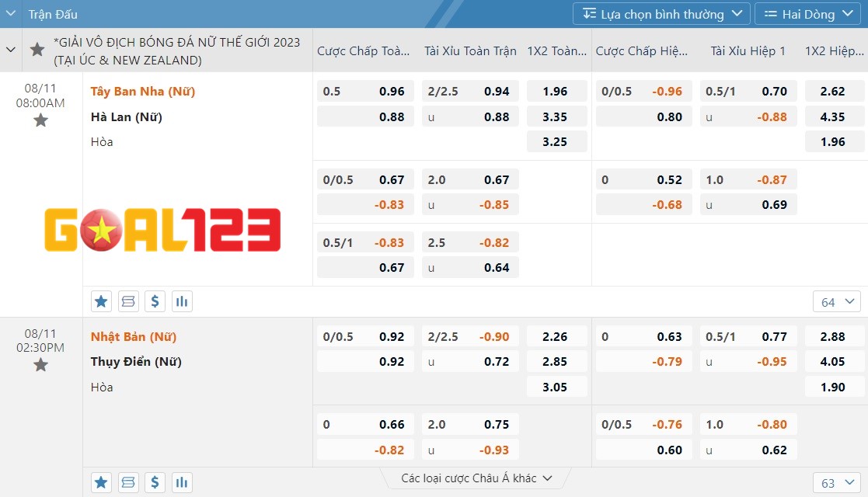Image resolution: width=868 pixels, height=497 pixels.
Task: Click the 'Tài Xỉu Toàn Trận' column header
Action: point(470,50)
